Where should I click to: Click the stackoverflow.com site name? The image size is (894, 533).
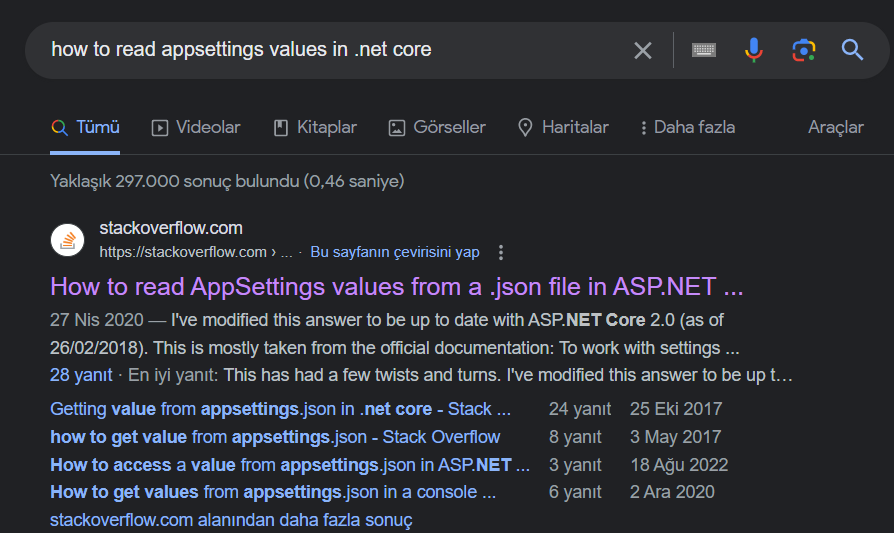(x=171, y=228)
